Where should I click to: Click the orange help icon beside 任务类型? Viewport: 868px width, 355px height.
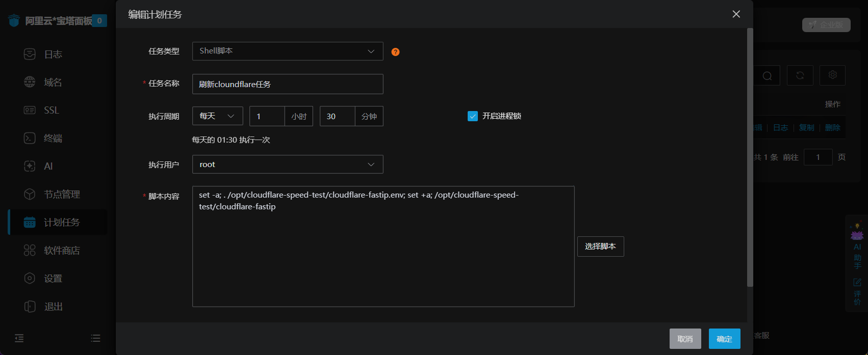pyautogui.click(x=395, y=52)
